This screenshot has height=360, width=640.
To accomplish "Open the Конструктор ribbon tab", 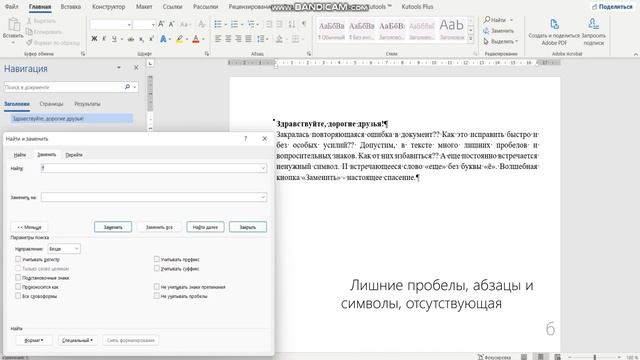I will (108, 7).
